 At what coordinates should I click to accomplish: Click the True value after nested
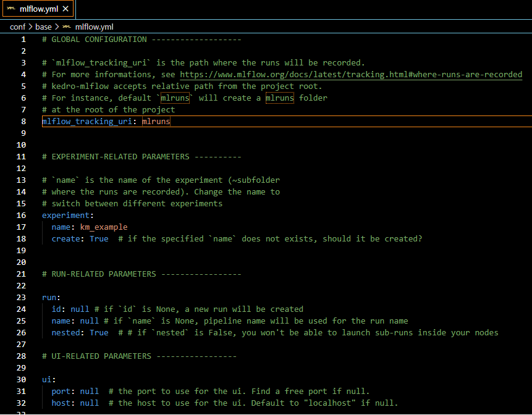tap(99, 333)
